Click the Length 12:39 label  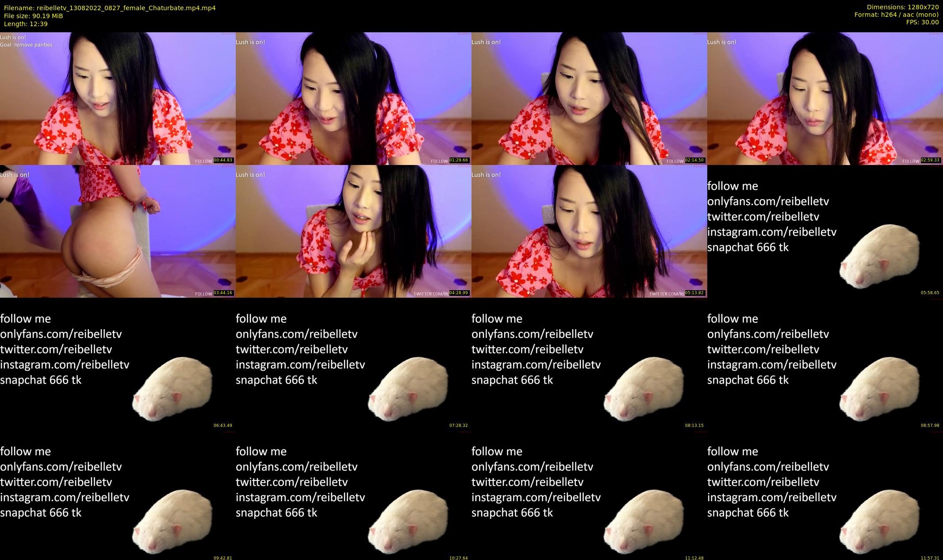coord(26,24)
